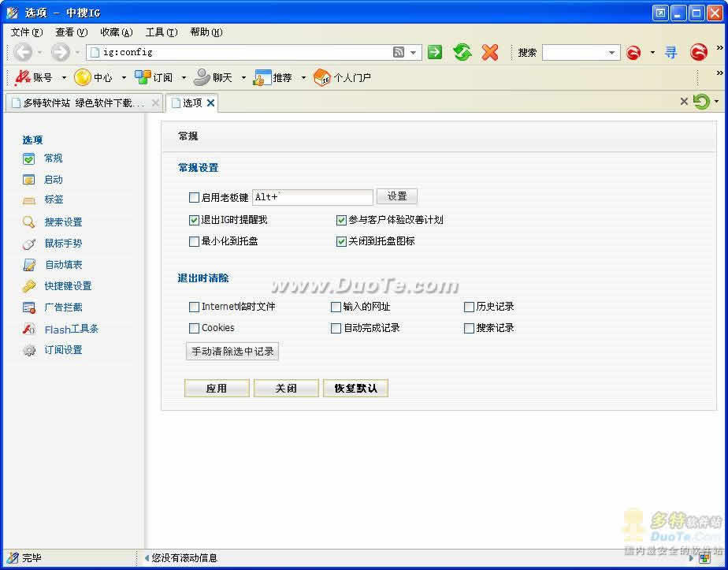Viewport: 728px width, 570px height.
Task: Open the 聊天 chat toolbar button
Action: click(213, 77)
